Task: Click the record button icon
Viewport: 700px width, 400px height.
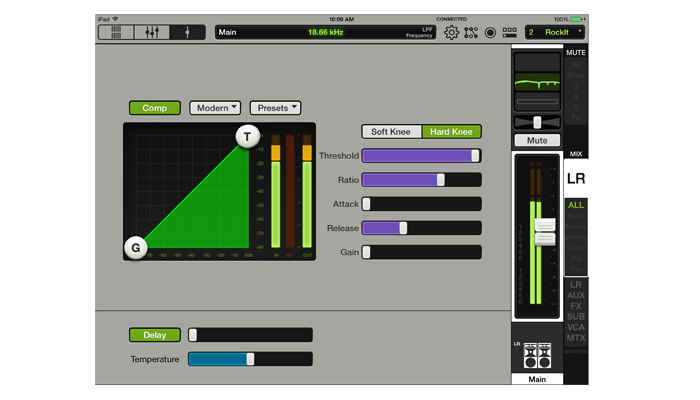Action: [x=491, y=32]
